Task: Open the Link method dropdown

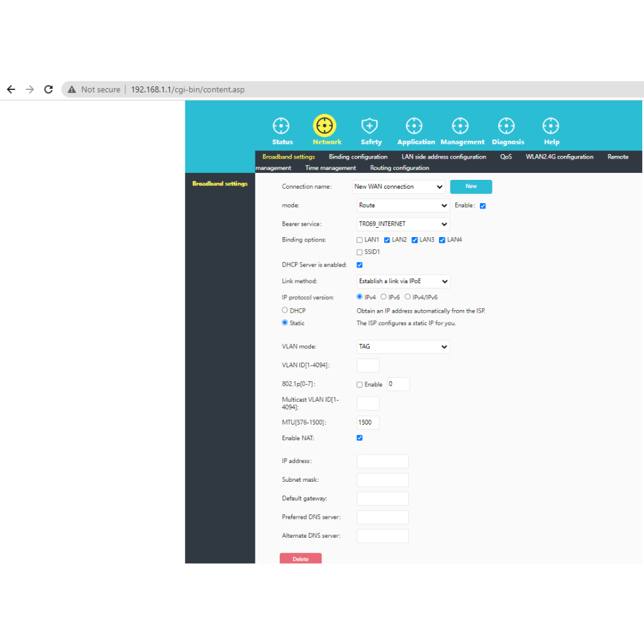Action: [x=403, y=281]
